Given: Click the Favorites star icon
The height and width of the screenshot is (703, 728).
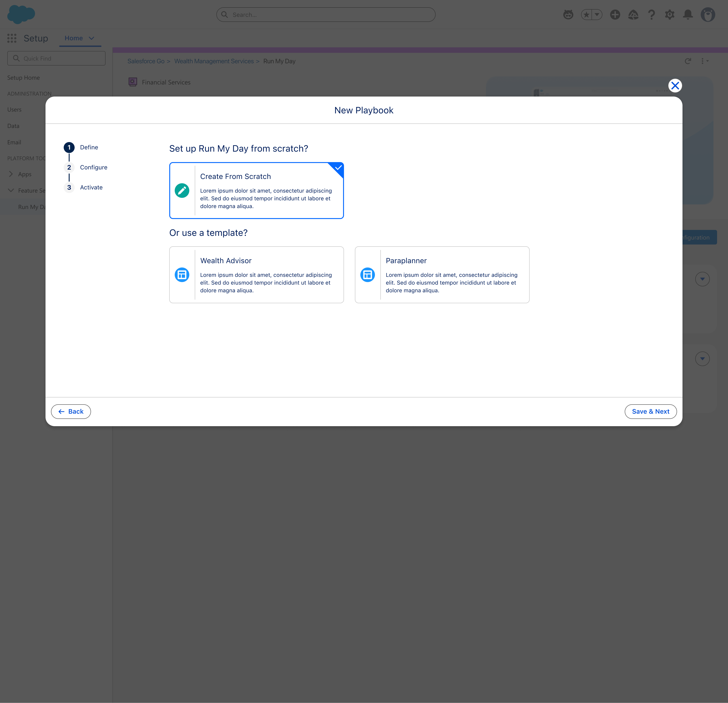Looking at the screenshot, I should pyautogui.click(x=586, y=15).
